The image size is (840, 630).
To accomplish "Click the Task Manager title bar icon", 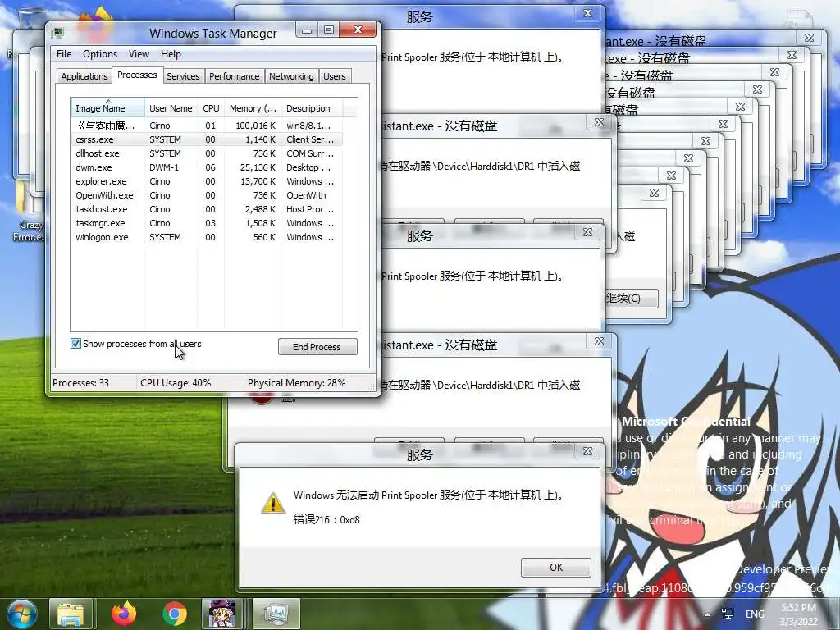I will pyautogui.click(x=57, y=33).
